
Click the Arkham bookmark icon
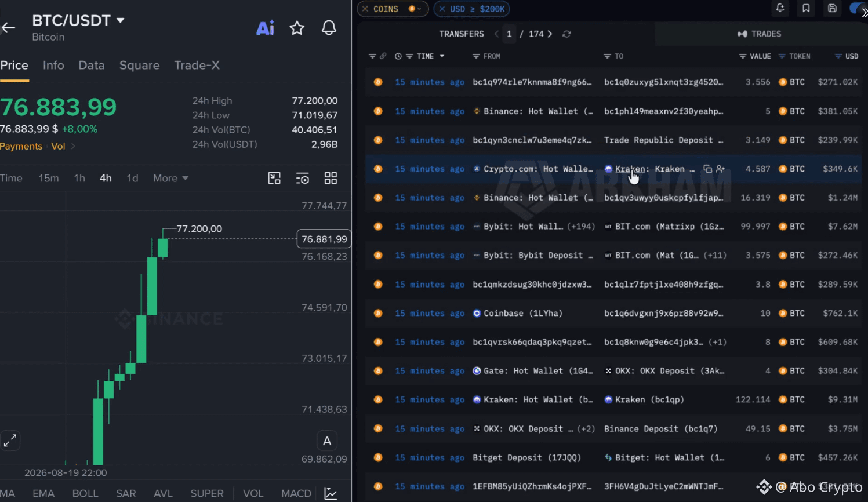pos(806,8)
